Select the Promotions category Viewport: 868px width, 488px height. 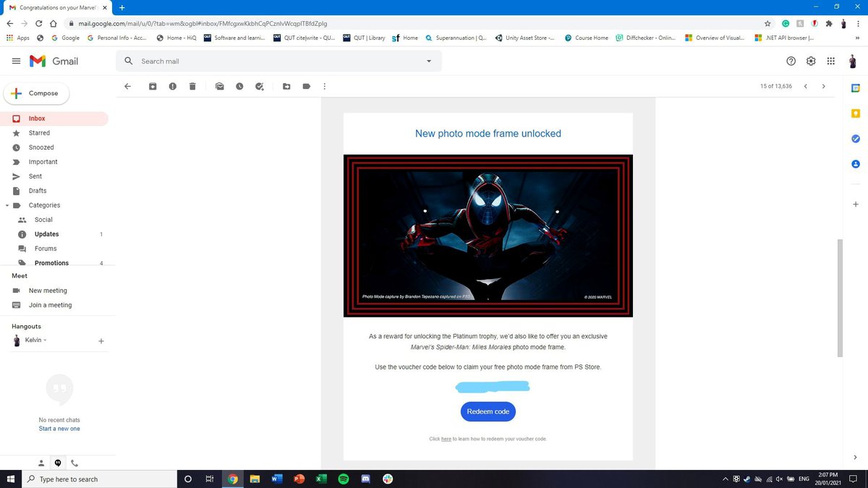click(x=51, y=263)
